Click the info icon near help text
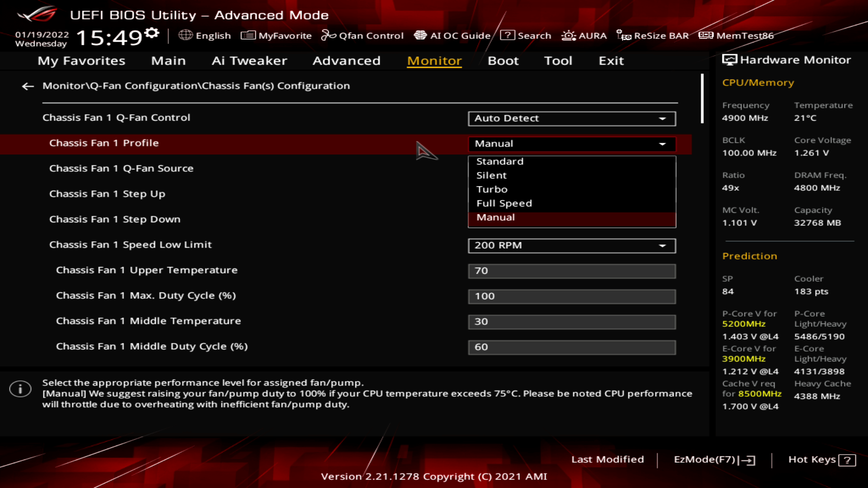 (x=20, y=389)
